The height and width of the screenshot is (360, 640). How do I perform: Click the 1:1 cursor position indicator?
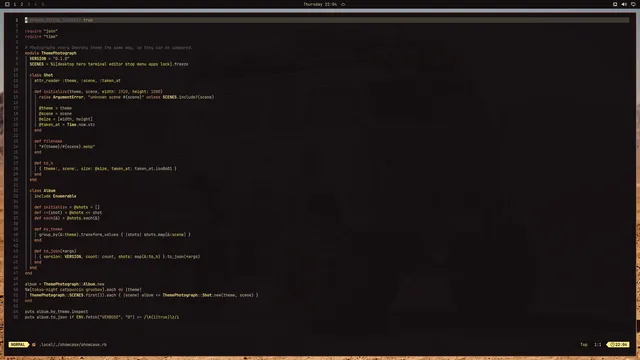click(598, 344)
